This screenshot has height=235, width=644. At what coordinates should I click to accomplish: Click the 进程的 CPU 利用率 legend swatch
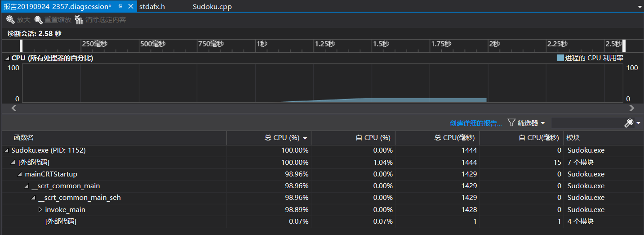click(x=560, y=58)
